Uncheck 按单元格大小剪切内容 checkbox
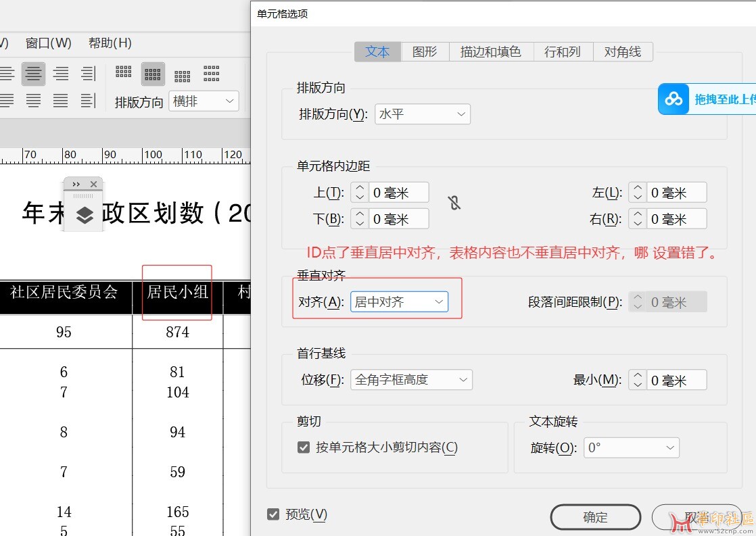This screenshot has height=536, width=756. coord(304,447)
